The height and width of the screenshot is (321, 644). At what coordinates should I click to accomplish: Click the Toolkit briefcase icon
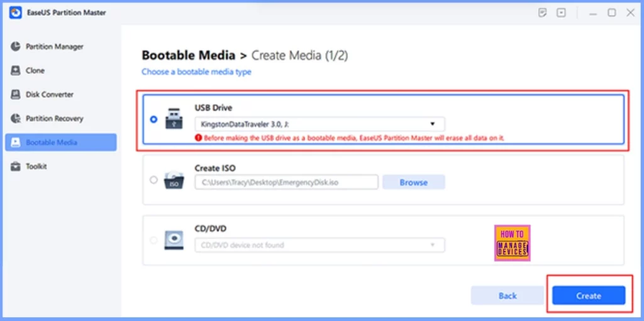pyautogui.click(x=16, y=166)
